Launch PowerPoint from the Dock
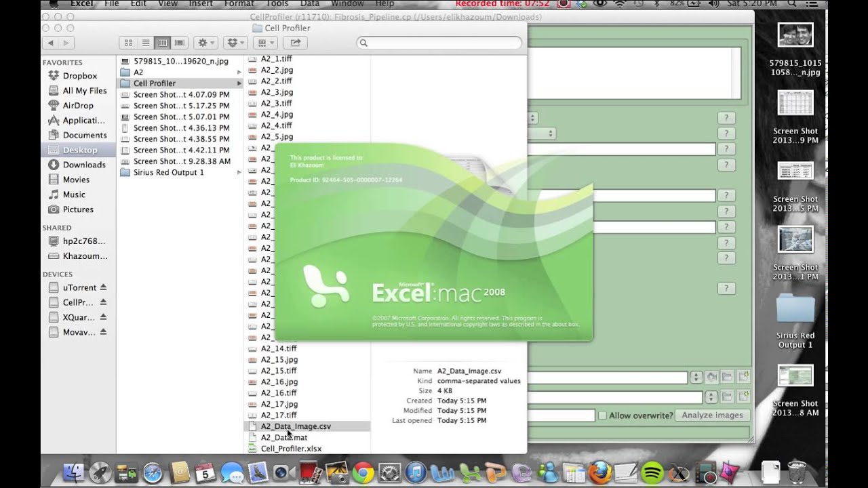 496,472
